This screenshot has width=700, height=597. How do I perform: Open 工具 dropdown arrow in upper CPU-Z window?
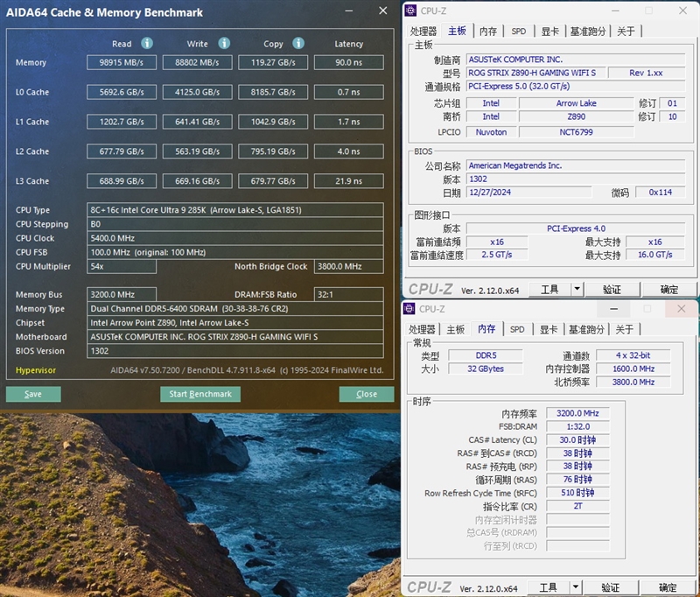(577, 290)
